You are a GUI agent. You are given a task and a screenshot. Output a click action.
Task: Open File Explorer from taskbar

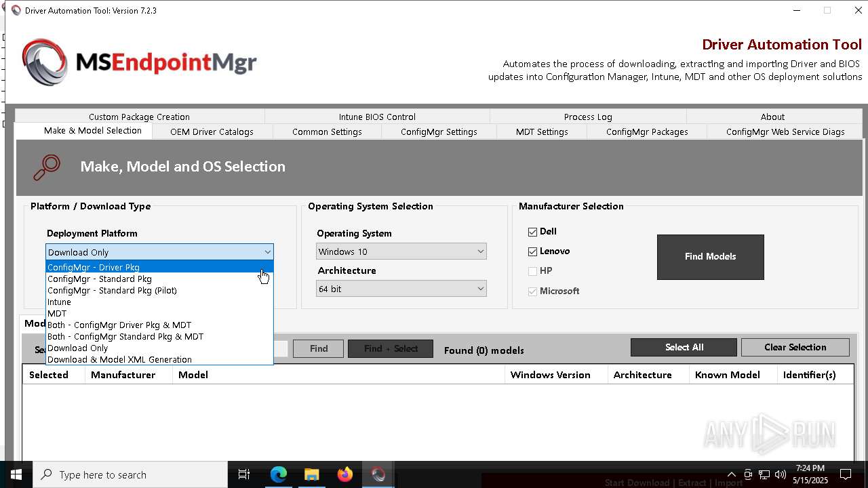(x=311, y=474)
